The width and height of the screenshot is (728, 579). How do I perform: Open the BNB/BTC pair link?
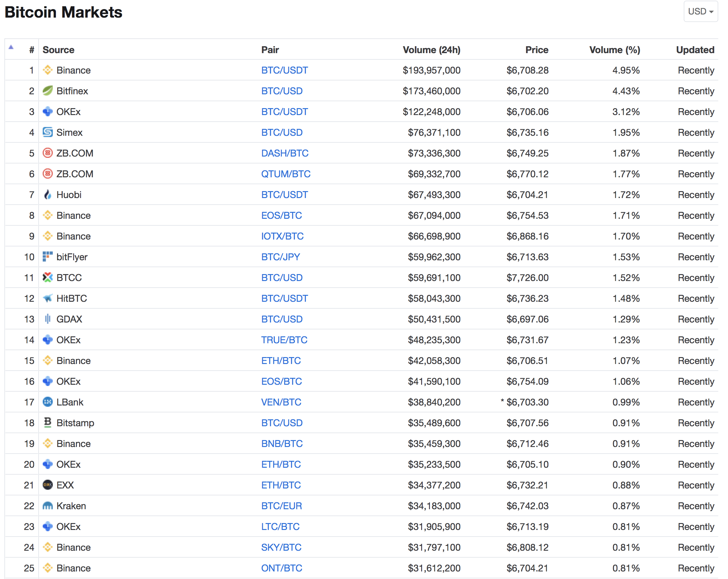[x=282, y=444]
